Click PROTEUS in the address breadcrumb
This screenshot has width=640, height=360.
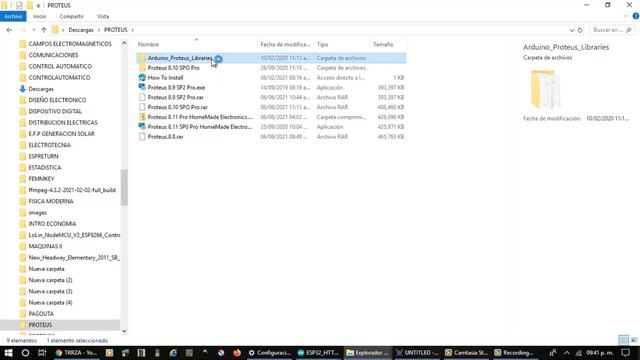tap(116, 30)
